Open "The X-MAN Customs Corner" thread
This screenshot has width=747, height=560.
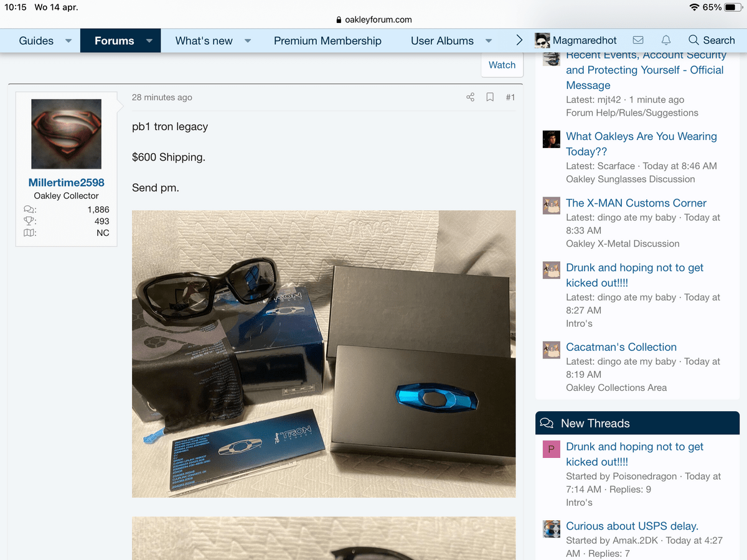click(x=636, y=203)
